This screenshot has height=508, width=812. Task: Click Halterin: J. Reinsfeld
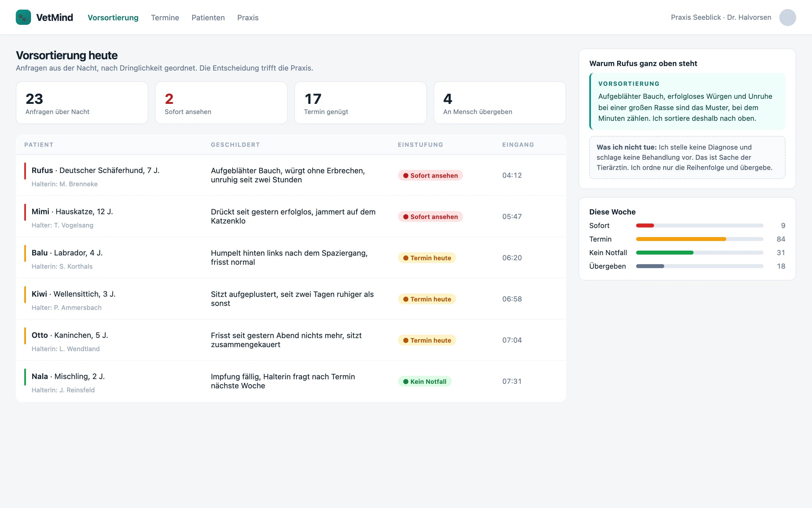63,390
